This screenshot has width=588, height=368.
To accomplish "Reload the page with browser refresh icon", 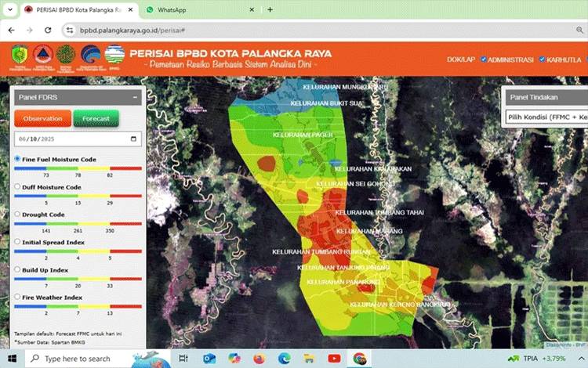I will [x=48, y=31].
